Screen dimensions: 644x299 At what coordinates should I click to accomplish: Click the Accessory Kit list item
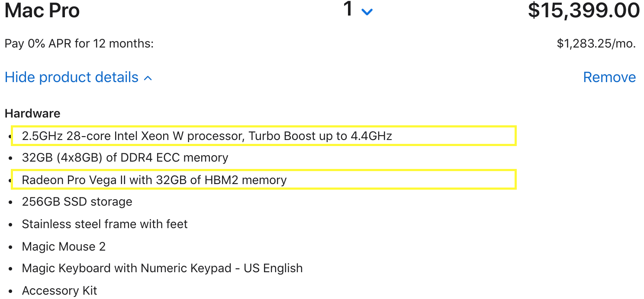click(x=60, y=291)
